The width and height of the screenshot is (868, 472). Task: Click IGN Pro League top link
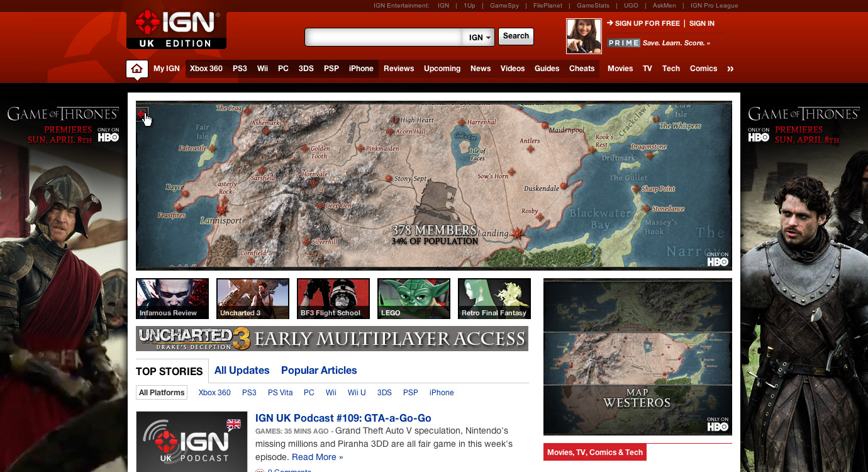[714, 6]
